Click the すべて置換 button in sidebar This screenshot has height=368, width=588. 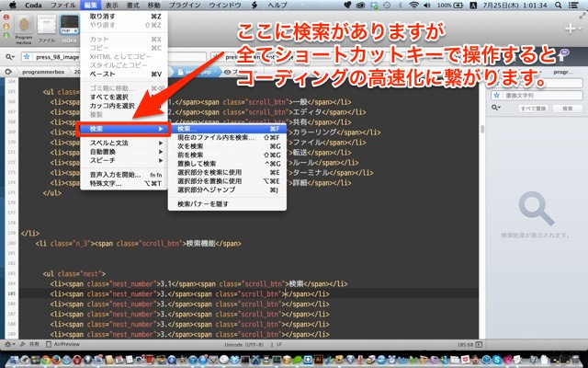tap(533, 109)
